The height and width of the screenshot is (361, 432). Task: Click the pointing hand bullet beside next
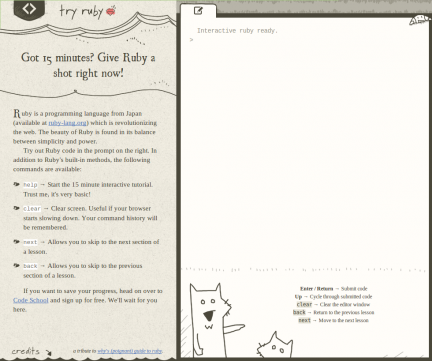pyautogui.click(x=16, y=241)
